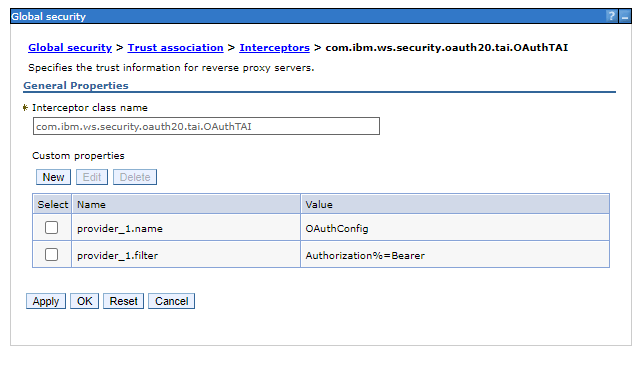Click the com.ibm.ws.security.oauth20.tai.OAuthTAI breadcrumb text

pos(447,48)
